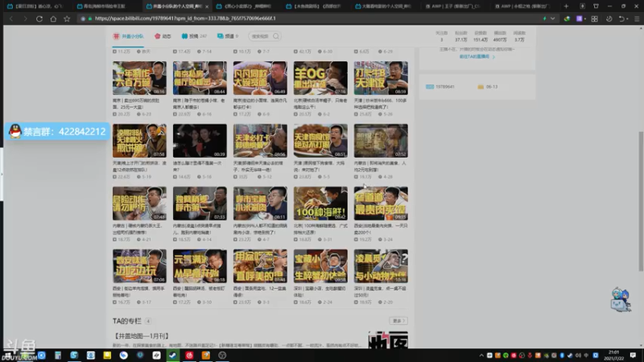Open the browser hamburger menu

tap(637, 19)
